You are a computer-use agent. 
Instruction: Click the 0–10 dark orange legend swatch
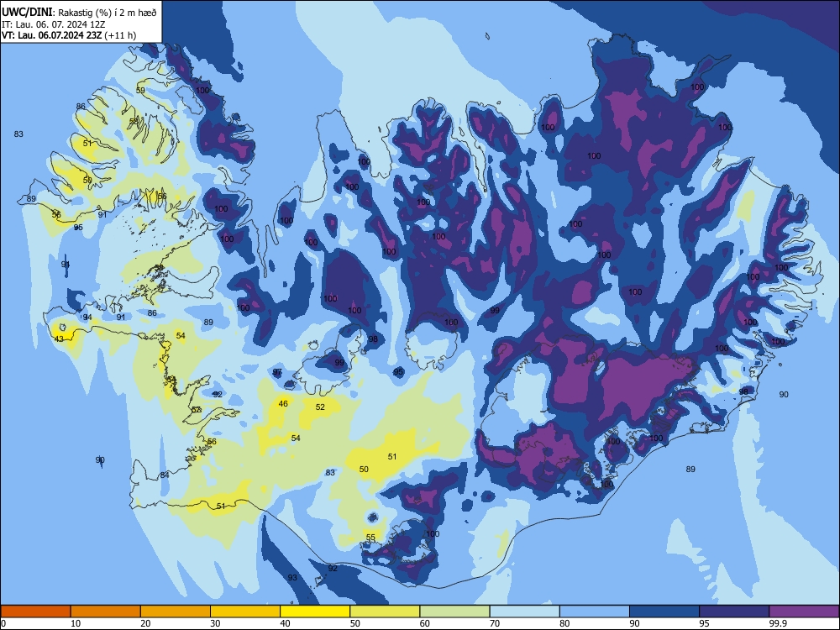coord(35,612)
